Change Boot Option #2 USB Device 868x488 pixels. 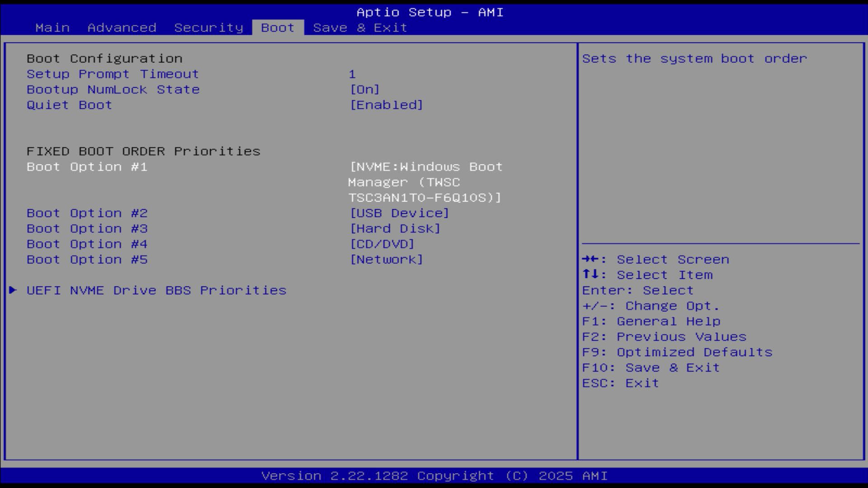400,213
